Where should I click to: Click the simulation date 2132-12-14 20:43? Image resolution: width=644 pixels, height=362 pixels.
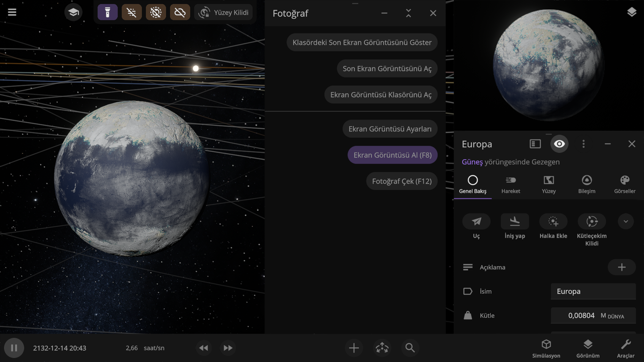click(x=60, y=348)
